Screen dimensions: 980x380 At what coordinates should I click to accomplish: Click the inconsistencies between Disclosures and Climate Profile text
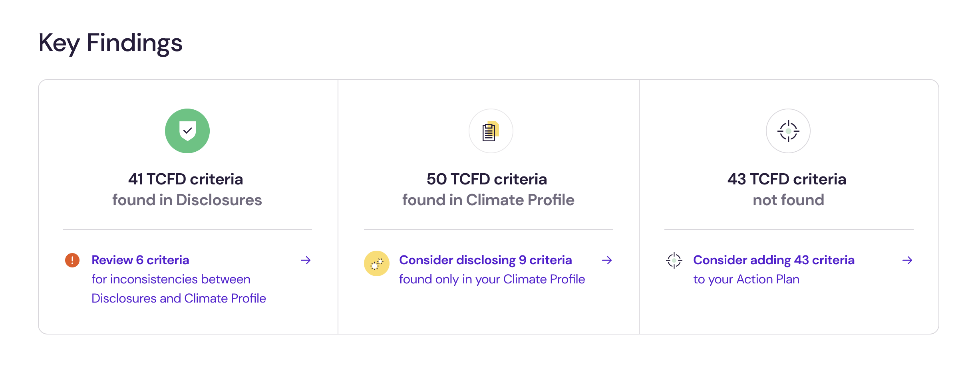tap(179, 289)
